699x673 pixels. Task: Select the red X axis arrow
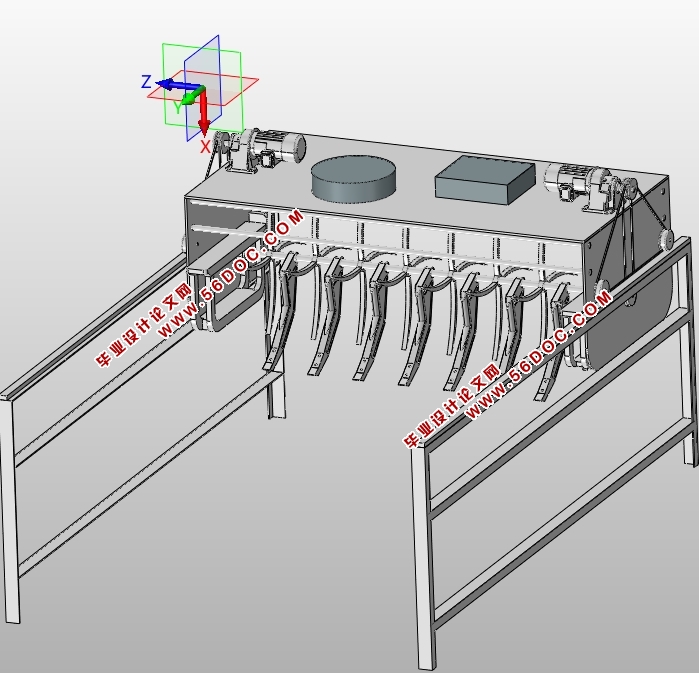(204, 111)
